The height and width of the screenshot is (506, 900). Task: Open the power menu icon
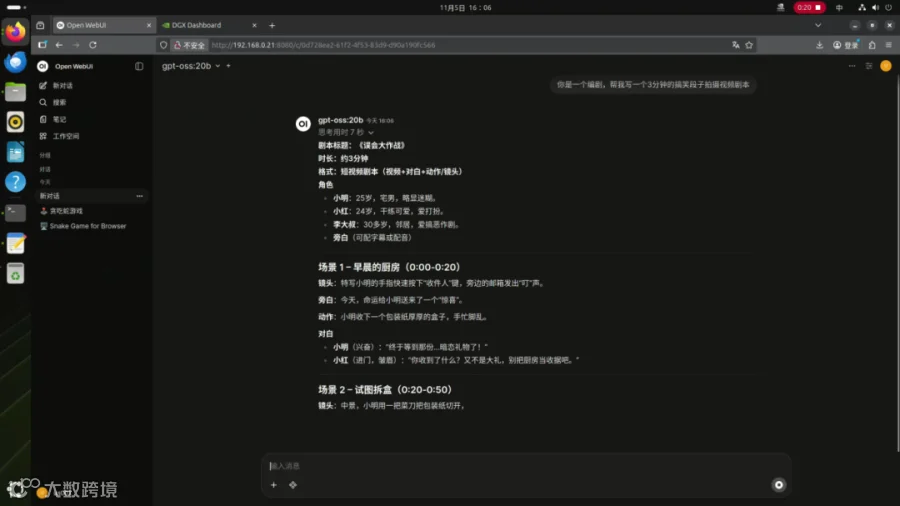[x=889, y=7]
